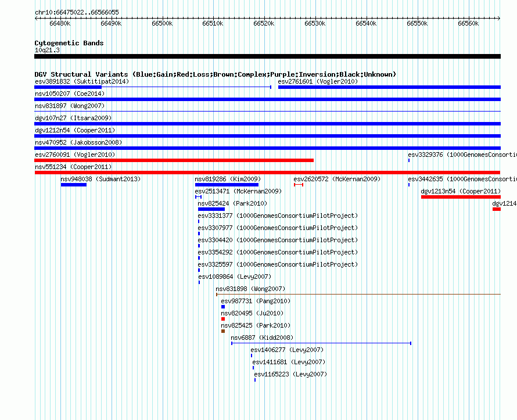The image size is (517, 420).
Task: Select dgv1213n54 (Cooper2011) label
Action: pos(461,191)
